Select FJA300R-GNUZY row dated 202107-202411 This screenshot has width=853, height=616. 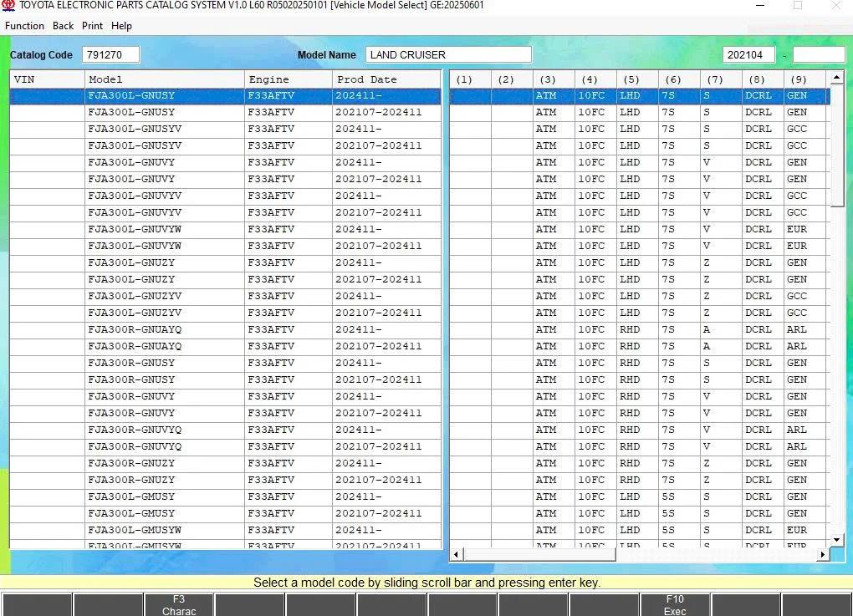click(225, 480)
